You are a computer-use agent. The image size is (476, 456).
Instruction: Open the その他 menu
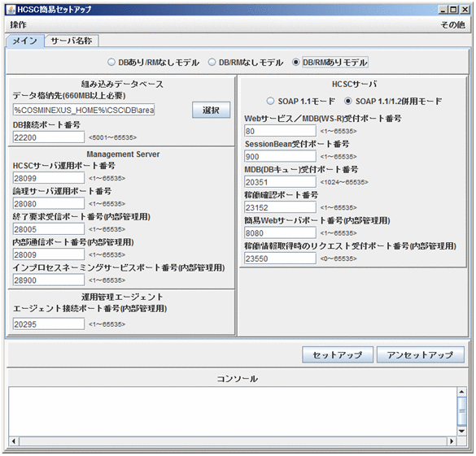(452, 24)
